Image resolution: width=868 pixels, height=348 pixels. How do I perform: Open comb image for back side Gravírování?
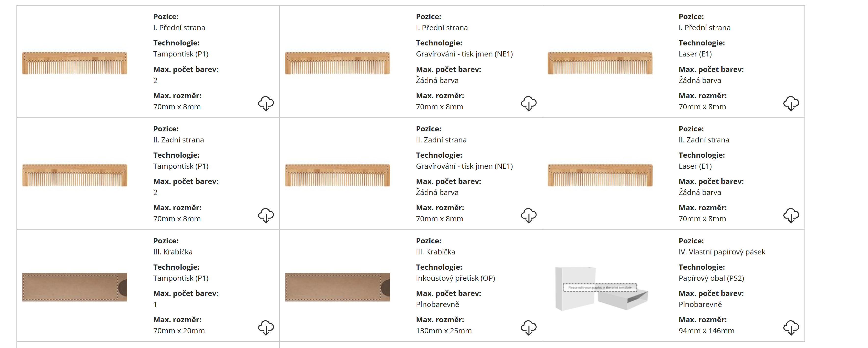pos(337,175)
